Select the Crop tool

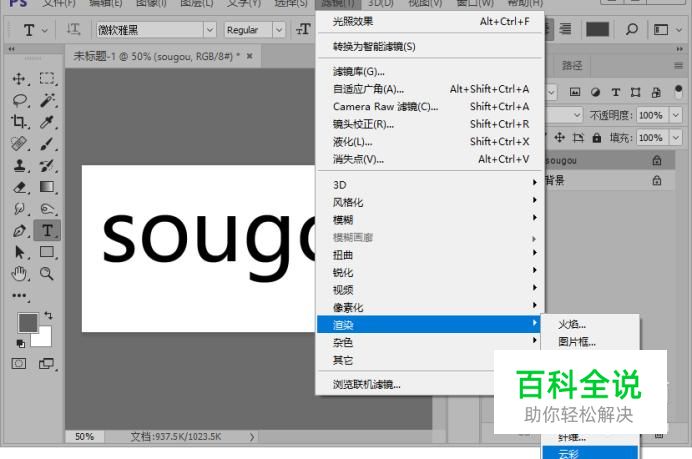point(19,121)
